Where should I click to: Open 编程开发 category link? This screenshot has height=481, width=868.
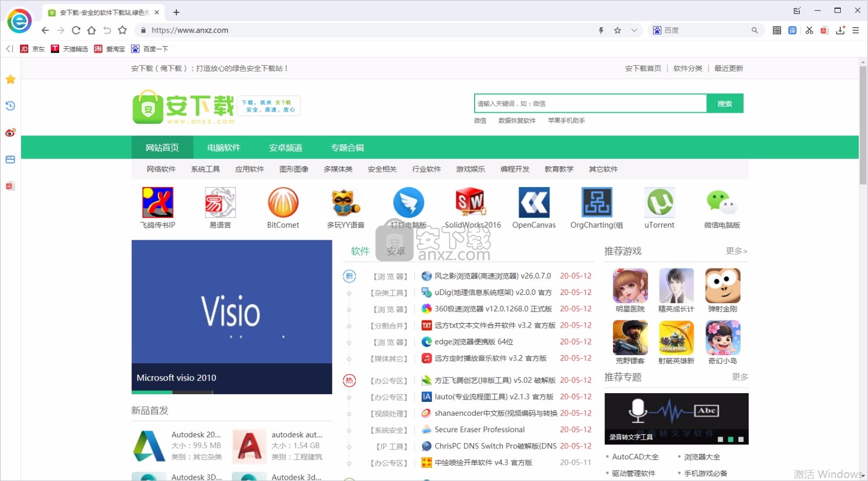point(515,169)
